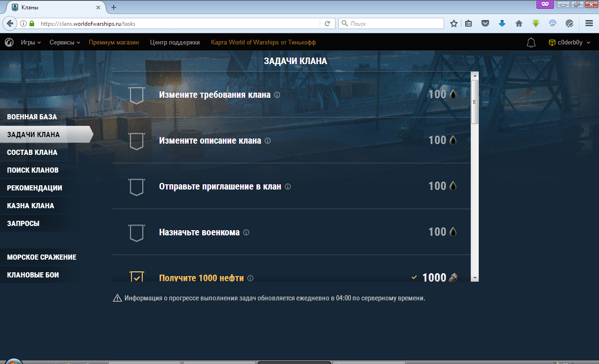Image resolution: width=599 pixels, height=364 pixels.
Task: Click info icon next to Измените описание клана
Action: point(268,141)
